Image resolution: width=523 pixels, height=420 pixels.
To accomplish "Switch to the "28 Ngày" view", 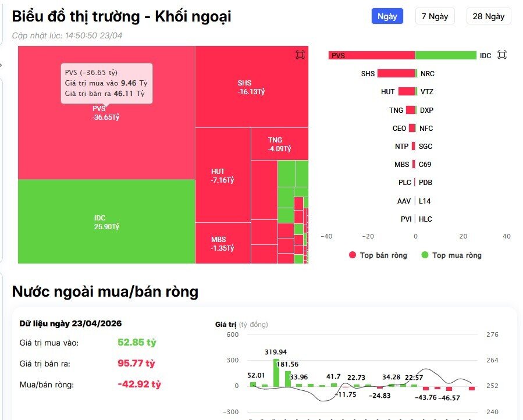I will [x=488, y=16].
